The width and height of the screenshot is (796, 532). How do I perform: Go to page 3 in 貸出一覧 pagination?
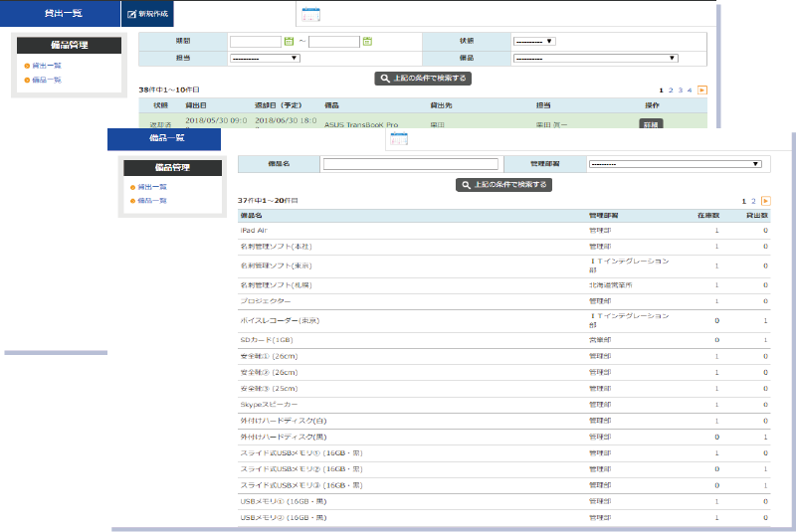click(x=681, y=90)
